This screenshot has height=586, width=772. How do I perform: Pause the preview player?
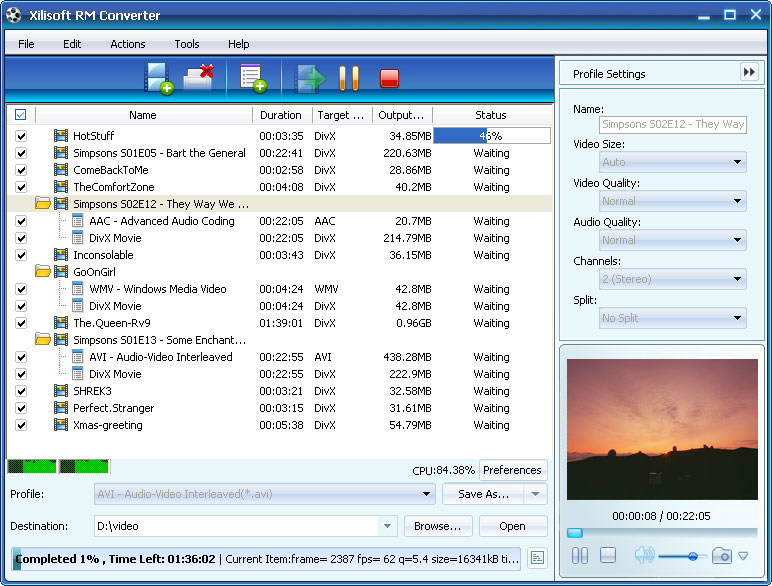[x=580, y=555]
